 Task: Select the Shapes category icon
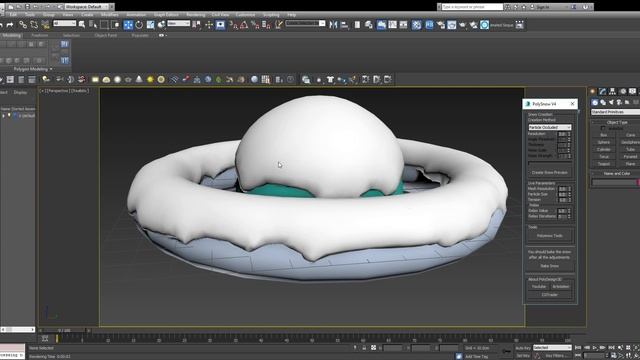603,102
